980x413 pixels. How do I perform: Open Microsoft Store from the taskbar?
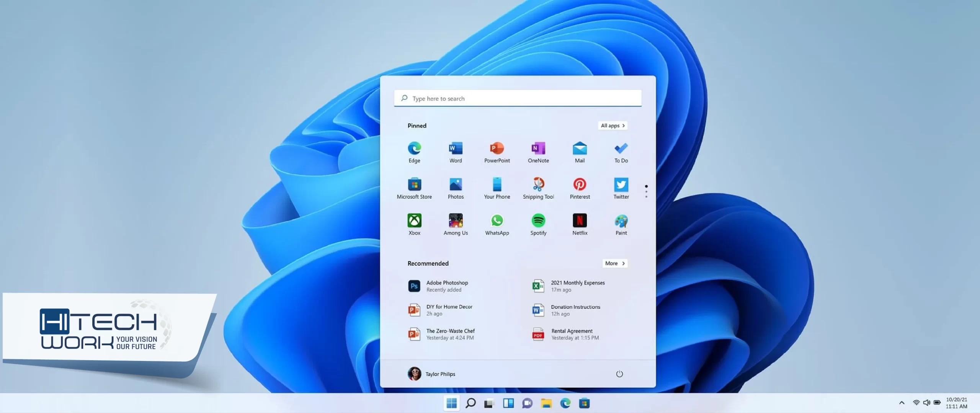(584, 403)
